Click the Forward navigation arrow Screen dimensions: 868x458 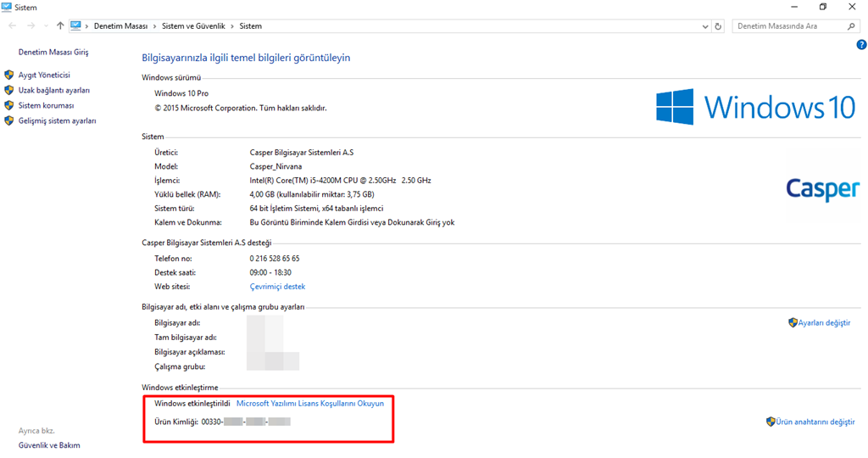click(x=31, y=26)
